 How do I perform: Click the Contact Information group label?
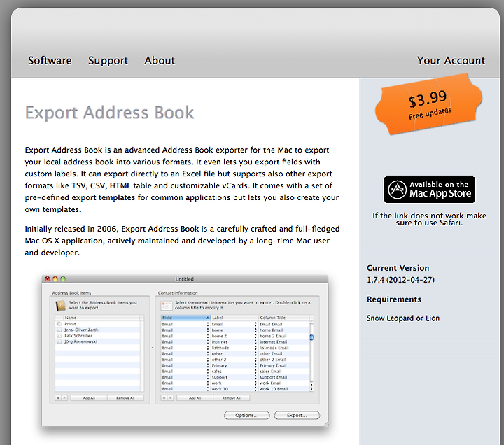coord(178,293)
